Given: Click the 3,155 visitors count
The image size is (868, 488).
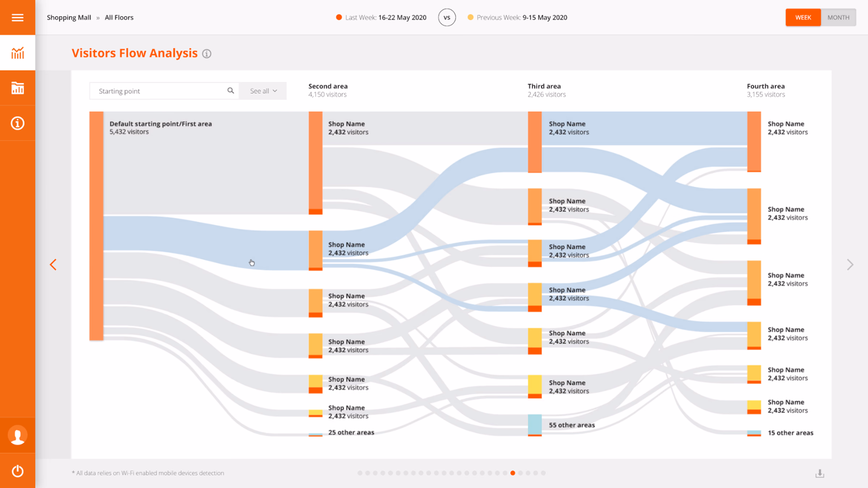Looking at the screenshot, I should click(x=766, y=94).
